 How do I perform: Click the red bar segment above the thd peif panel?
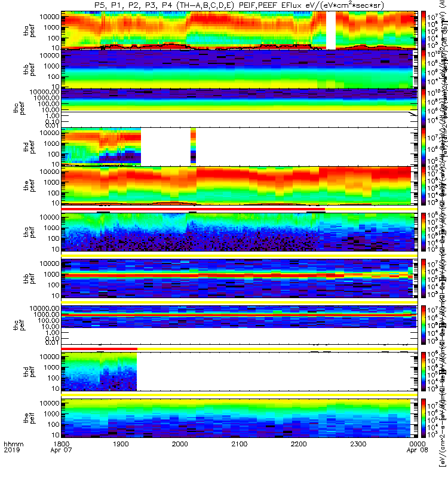[x=99, y=349]
